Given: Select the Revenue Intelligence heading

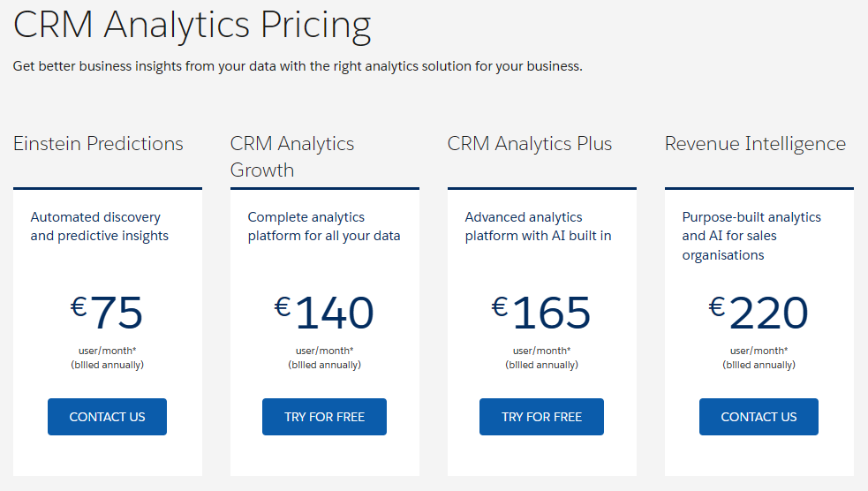Looking at the screenshot, I should (x=755, y=144).
